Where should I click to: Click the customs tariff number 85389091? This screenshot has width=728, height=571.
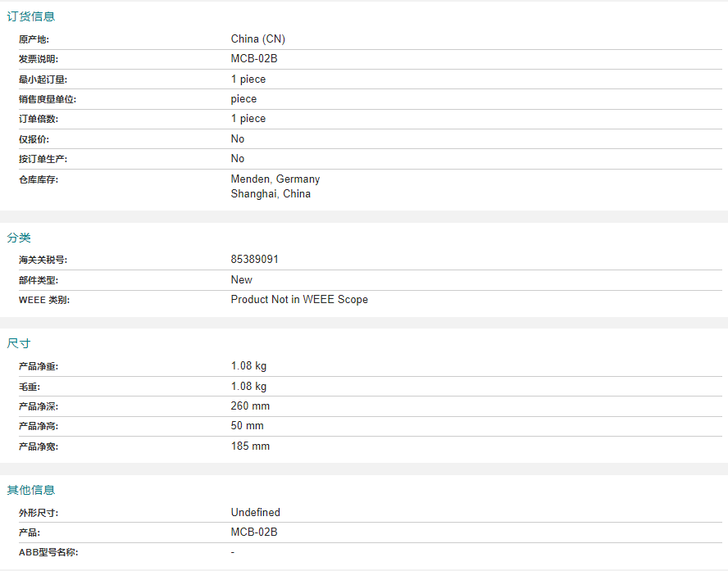[254, 260]
